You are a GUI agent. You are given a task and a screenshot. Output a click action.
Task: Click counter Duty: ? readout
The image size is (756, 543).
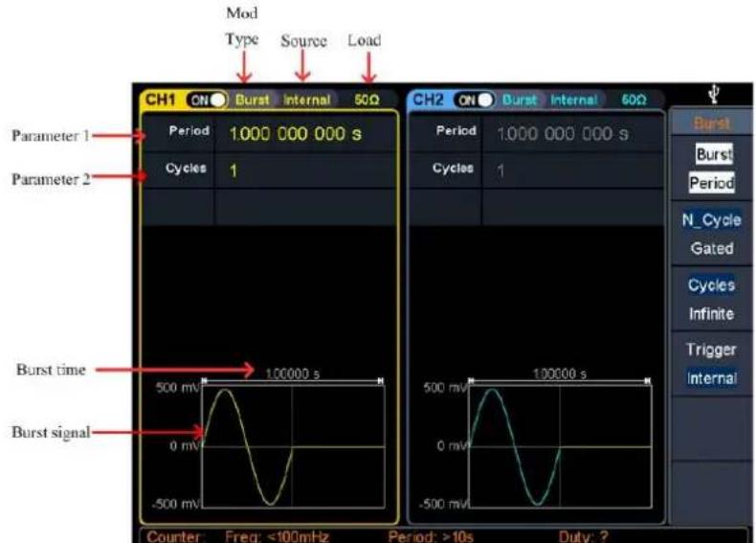click(x=584, y=536)
